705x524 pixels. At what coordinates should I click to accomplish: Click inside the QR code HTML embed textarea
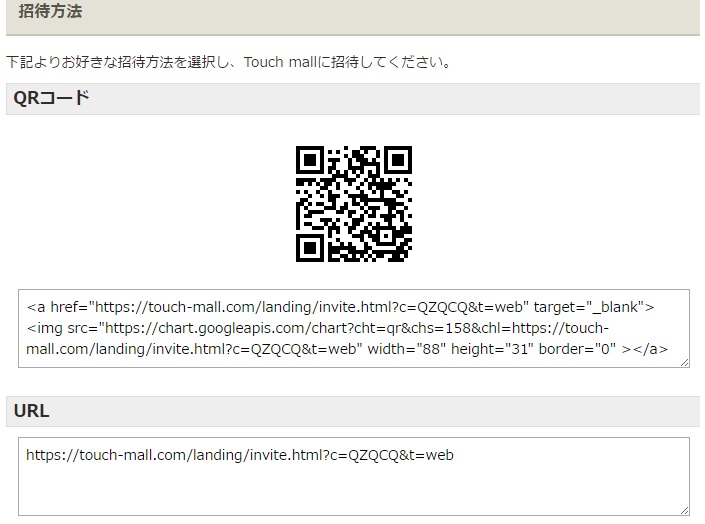pos(353,328)
